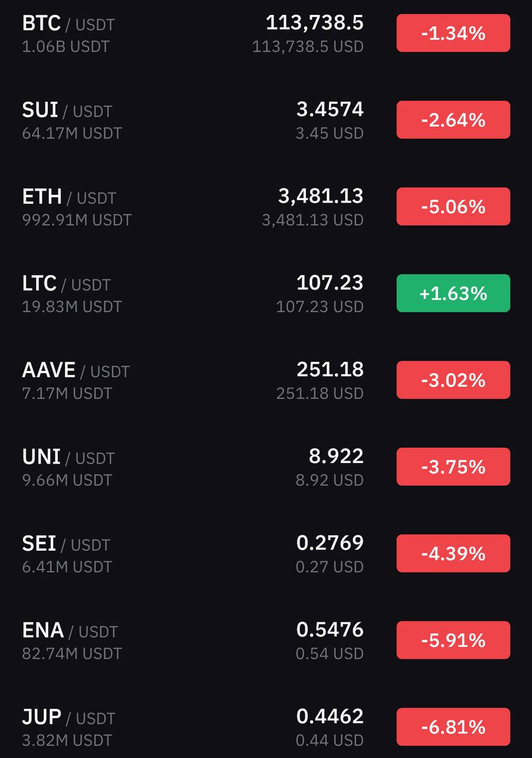Open the JUP / USDT pair

tap(266, 727)
